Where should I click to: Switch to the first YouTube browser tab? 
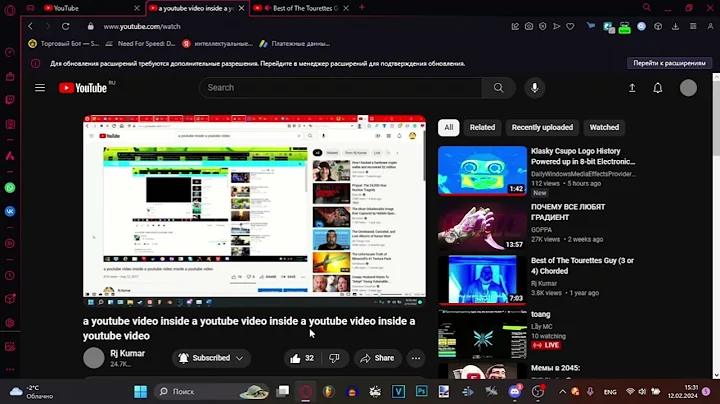point(90,8)
